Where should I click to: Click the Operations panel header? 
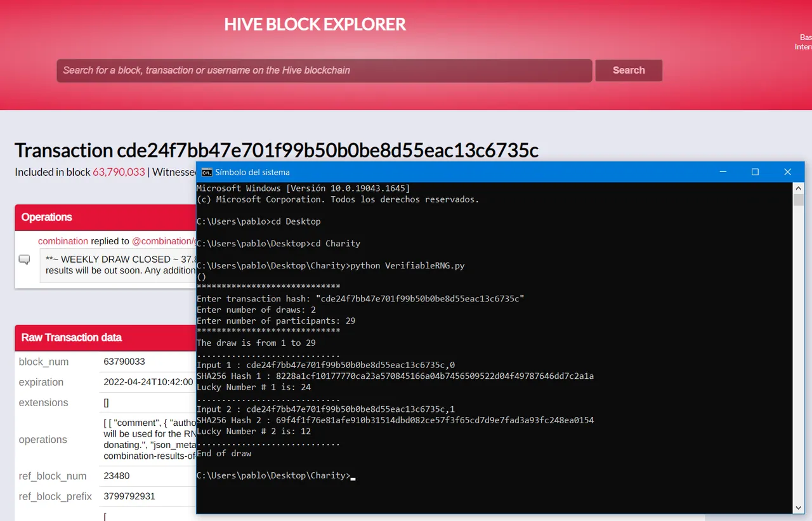tap(105, 217)
